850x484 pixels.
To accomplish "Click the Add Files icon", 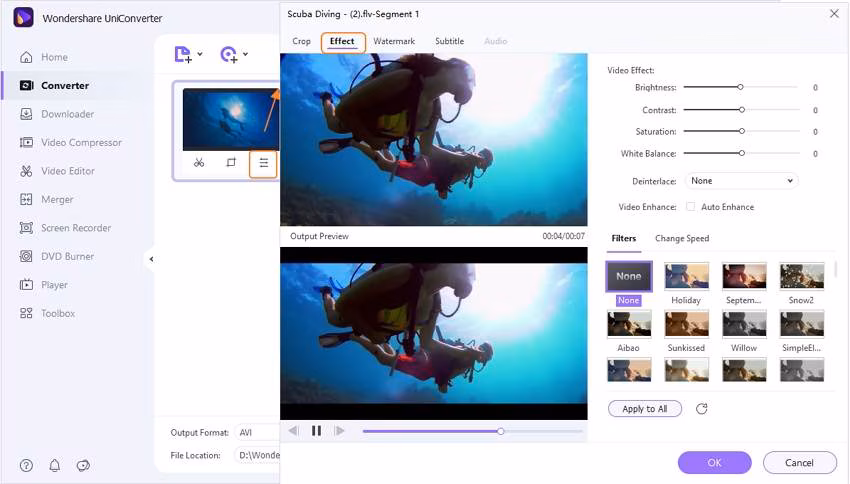I will pos(183,54).
